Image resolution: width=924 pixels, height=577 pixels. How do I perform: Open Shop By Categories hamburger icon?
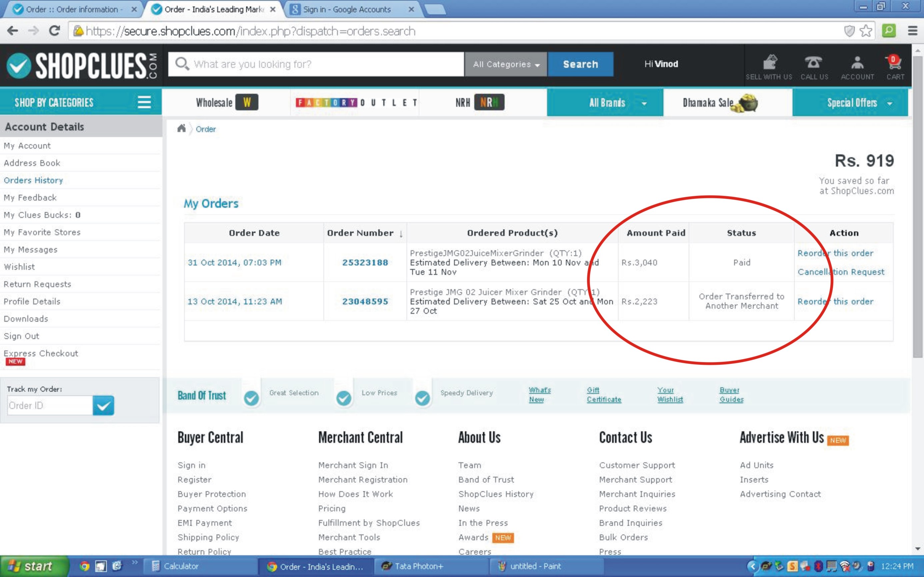point(144,102)
